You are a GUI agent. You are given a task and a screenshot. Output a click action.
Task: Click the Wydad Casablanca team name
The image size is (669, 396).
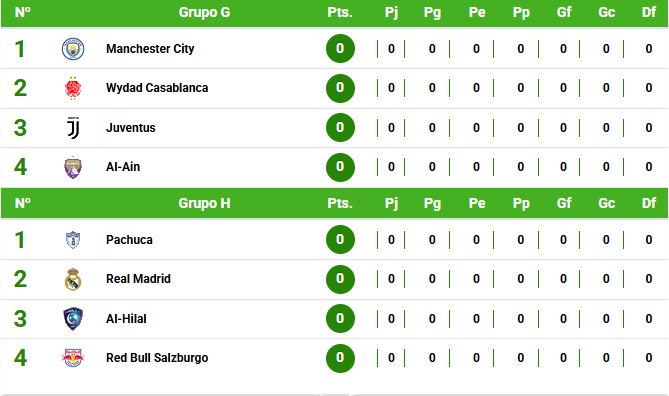pos(157,88)
